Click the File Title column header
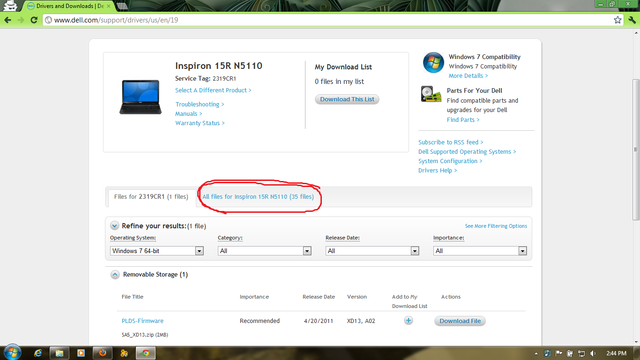The height and width of the screenshot is (360, 640). [132, 297]
